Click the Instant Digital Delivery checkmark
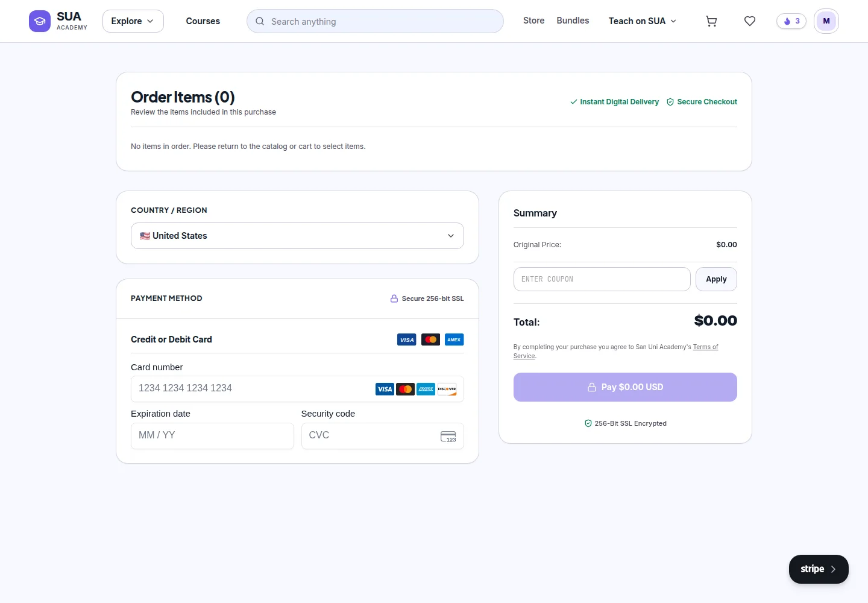 574,102
